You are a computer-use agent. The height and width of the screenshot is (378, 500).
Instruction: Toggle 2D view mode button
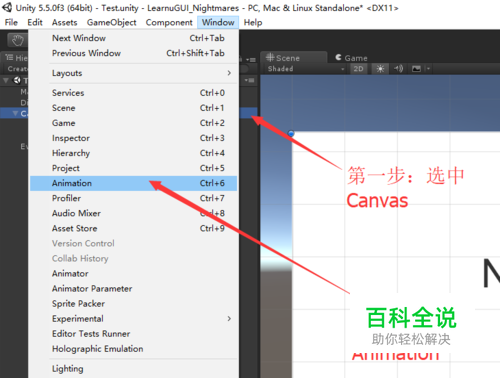pos(359,69)
